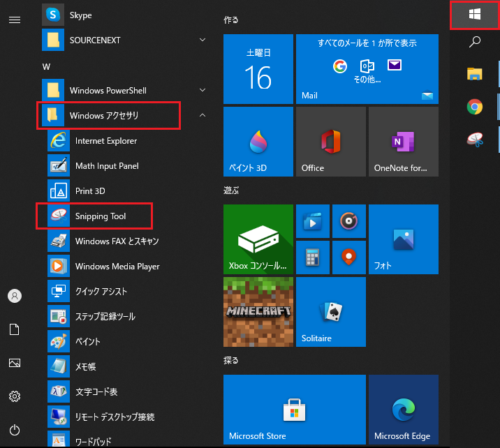The height and width of the screenshot is (448, 500).
Task: Click the Windows Start button on taskbar
Action: click(x=475, y=15)
